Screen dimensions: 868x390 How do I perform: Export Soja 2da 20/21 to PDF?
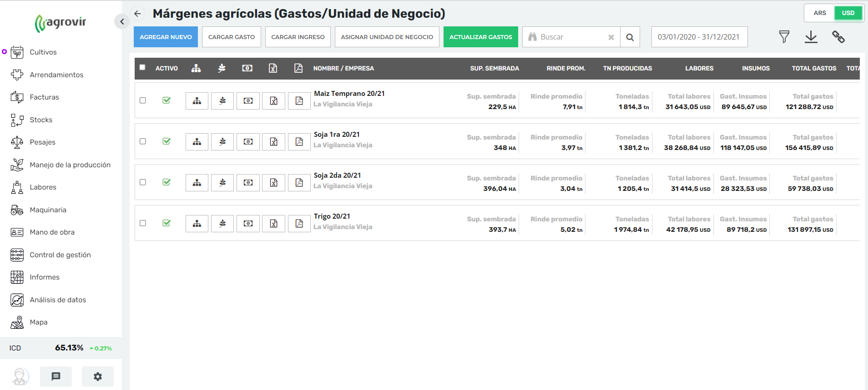pyautogui.click(x=299, y=183)
